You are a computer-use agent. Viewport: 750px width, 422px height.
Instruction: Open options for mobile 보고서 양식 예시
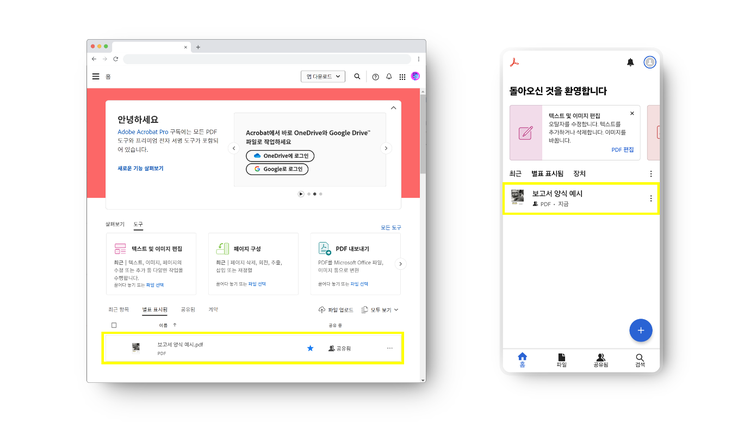(x=651, y=199)
